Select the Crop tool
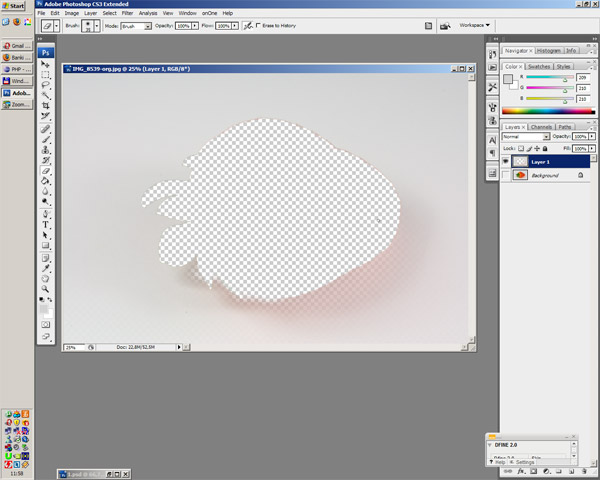Image resolution: width=600 pixels, height=480 pixels. click(46, 105)
